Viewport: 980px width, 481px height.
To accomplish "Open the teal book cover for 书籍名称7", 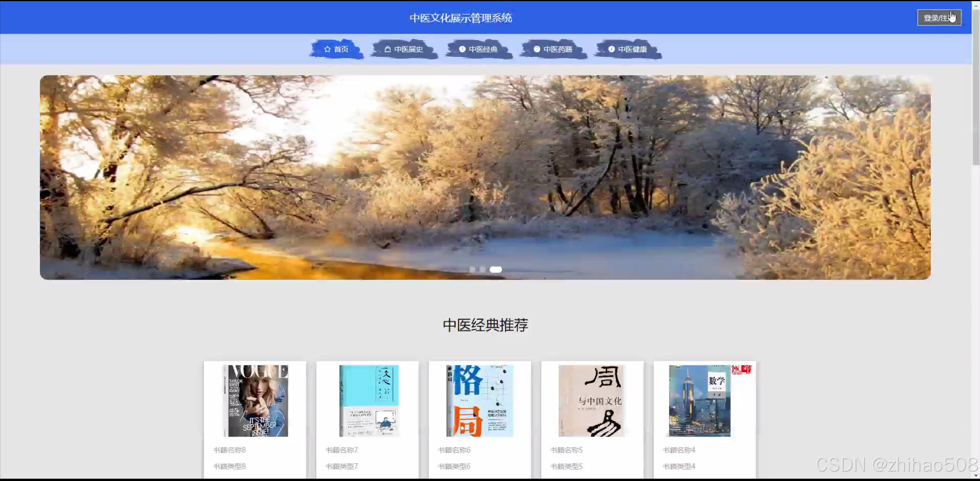I will (x=368, y=401).
